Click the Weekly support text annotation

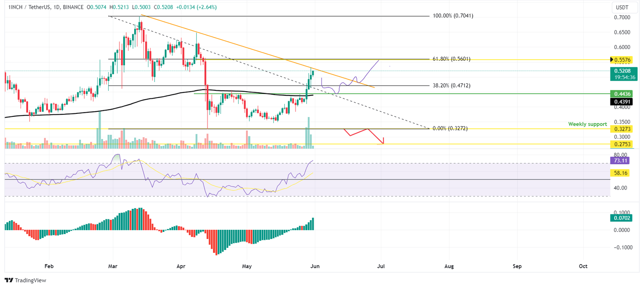pos(587,124)
